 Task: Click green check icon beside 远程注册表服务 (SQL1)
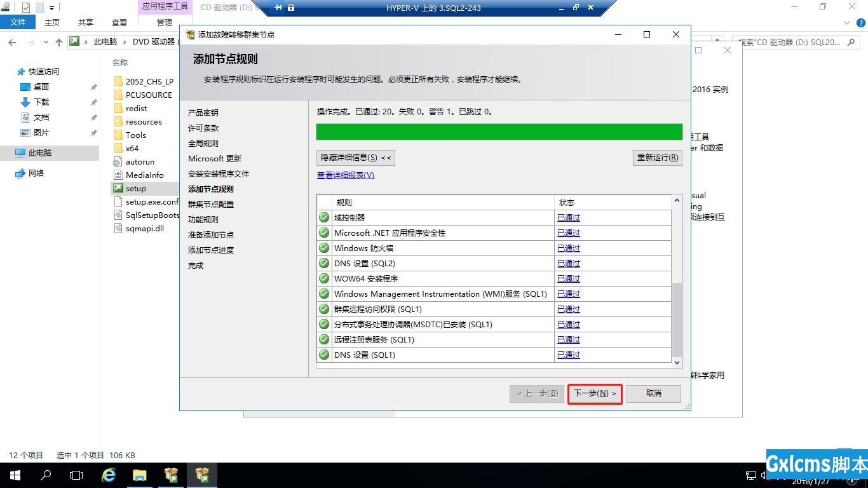pos(324,339)
